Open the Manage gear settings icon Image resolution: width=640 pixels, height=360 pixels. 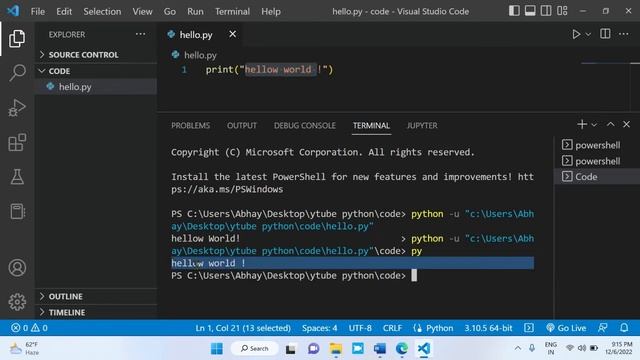coord(17,302)
